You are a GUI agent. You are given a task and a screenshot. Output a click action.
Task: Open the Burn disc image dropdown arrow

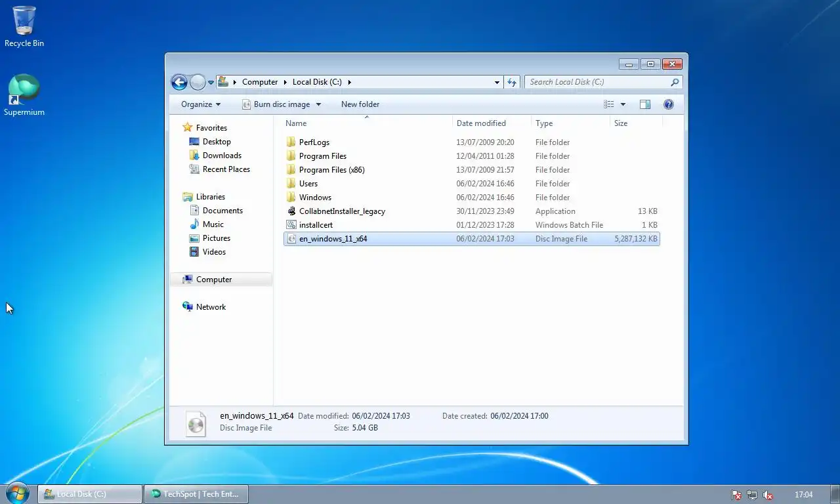point(319,104)
